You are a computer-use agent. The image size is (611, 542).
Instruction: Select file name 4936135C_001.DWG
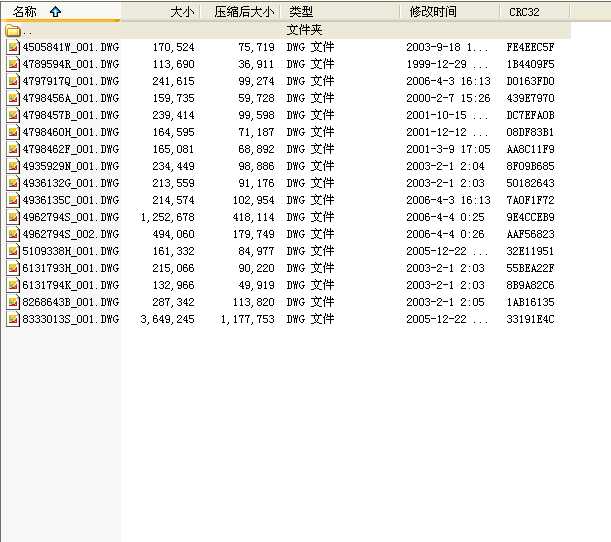pyautogui.click(x=71, y=201)
